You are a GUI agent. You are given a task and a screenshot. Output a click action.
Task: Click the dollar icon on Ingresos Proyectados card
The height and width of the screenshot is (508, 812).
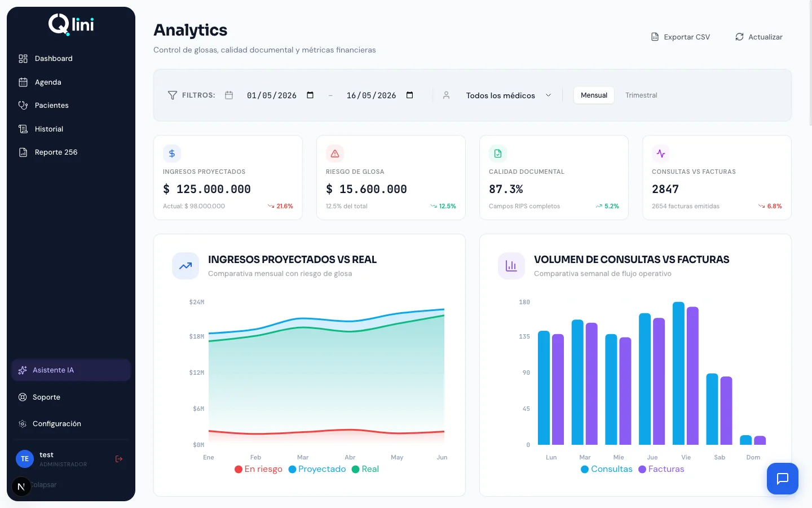(172, 154)
